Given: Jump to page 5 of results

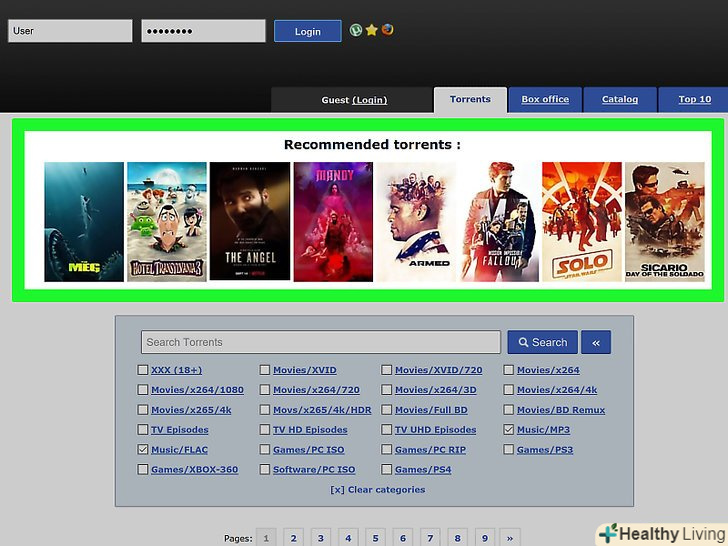Looking at the screenshot, I should point(375,537).
